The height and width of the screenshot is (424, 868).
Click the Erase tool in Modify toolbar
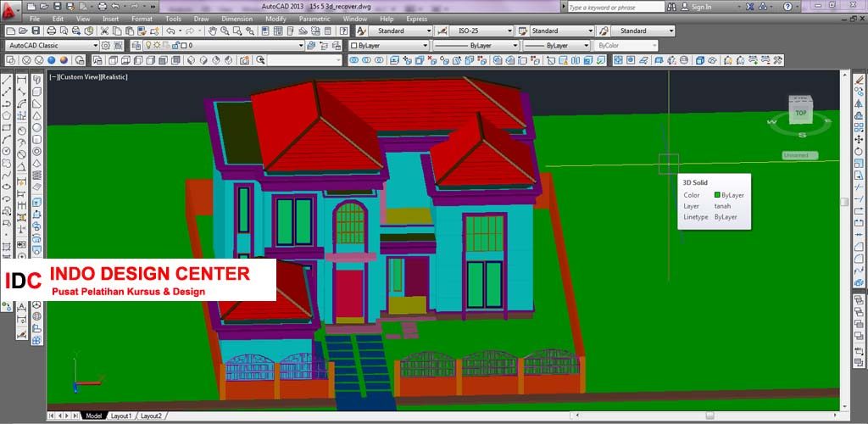pyautogui.click(x=860, y=80)
